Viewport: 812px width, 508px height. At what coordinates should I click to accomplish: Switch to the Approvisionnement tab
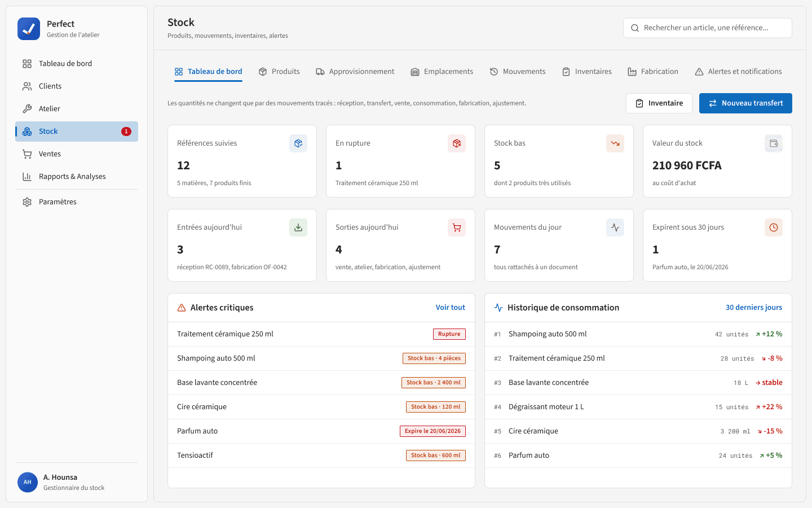355,72
